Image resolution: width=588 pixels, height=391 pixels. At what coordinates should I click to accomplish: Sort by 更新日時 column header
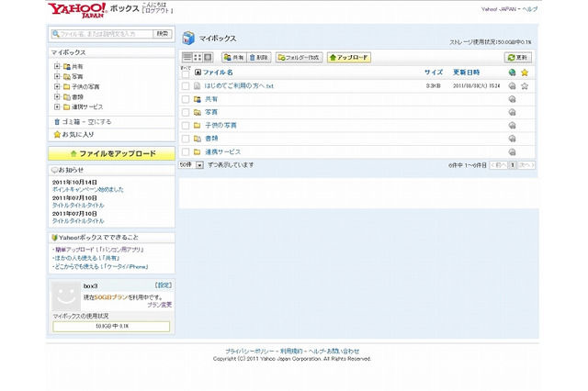point(466,73)
